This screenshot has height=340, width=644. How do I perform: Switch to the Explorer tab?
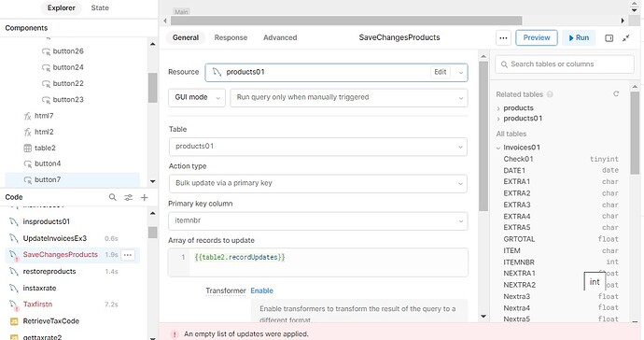[x=62, y=7]
